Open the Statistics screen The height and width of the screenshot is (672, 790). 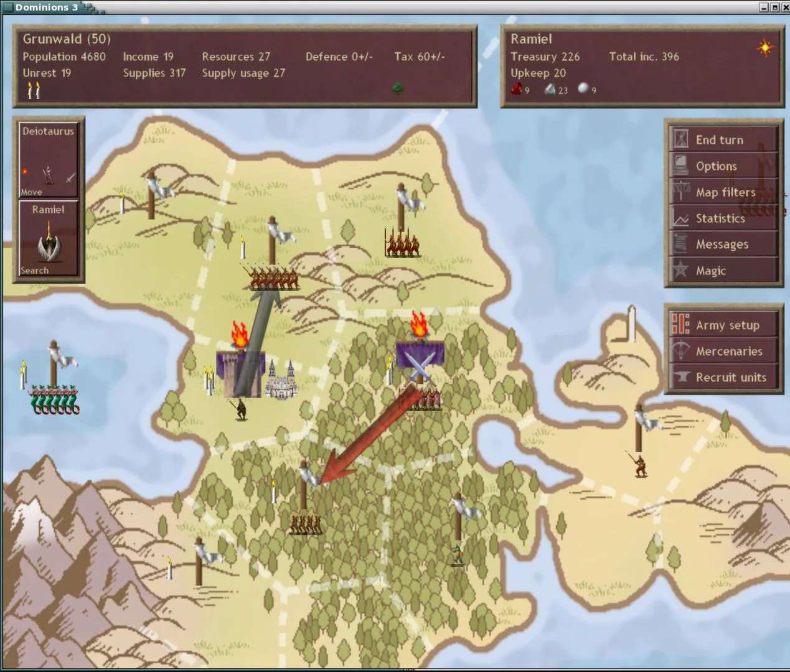[723, 218]
